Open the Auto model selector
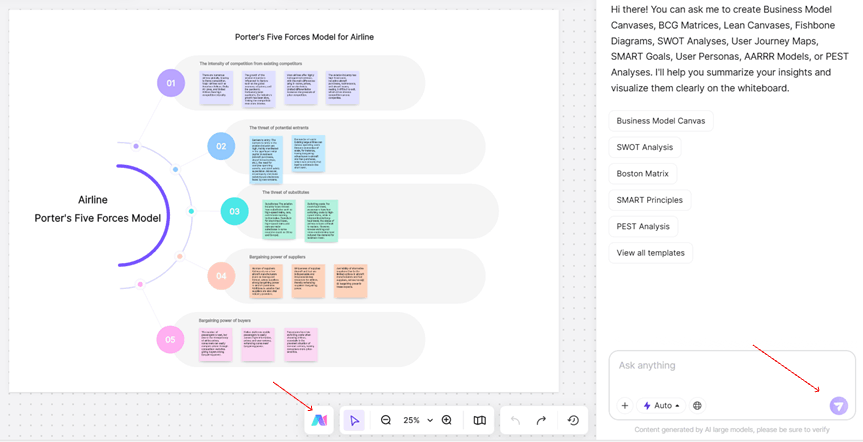This screenshot has height=442, width=863. point(662,406)
